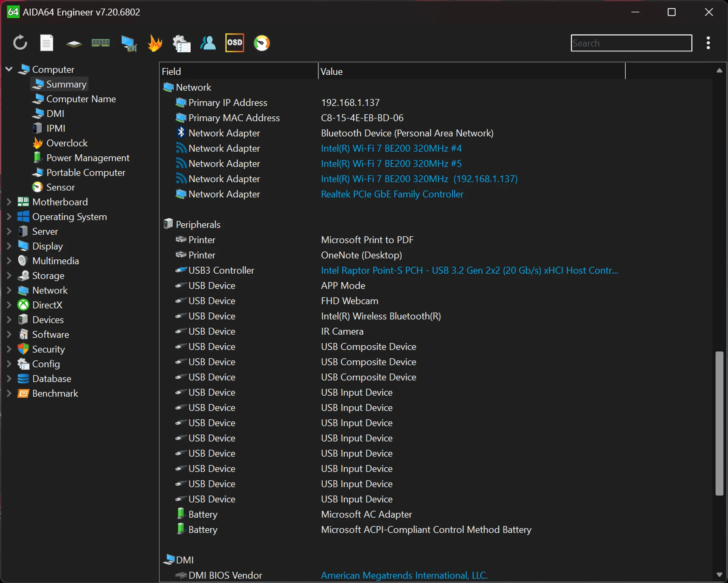Select the Microsoft Print to PDF row
728x583 pixels.
click(x=436, y=240)
